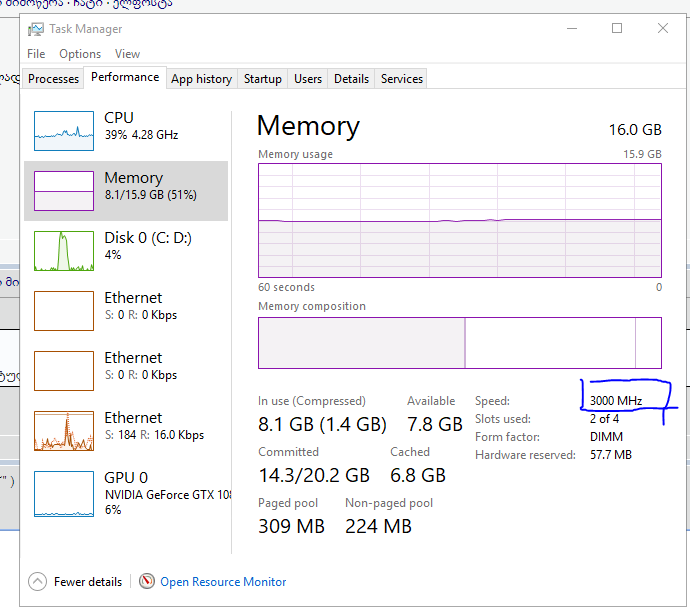Click the 309 MB paged pool value
The image size is (690, 610).
pos(291,526)
